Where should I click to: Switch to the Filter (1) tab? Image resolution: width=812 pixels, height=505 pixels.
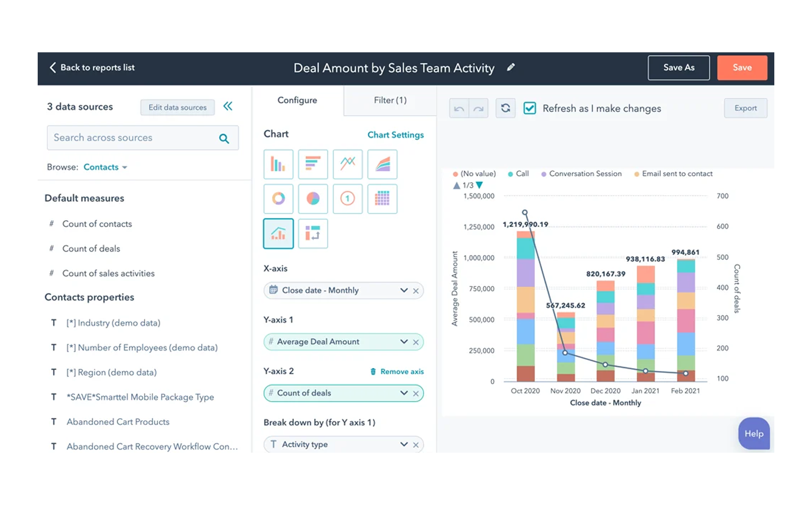click(390, 100)
